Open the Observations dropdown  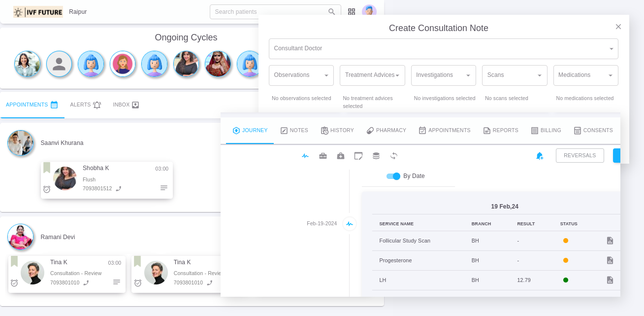pos(301,75)
